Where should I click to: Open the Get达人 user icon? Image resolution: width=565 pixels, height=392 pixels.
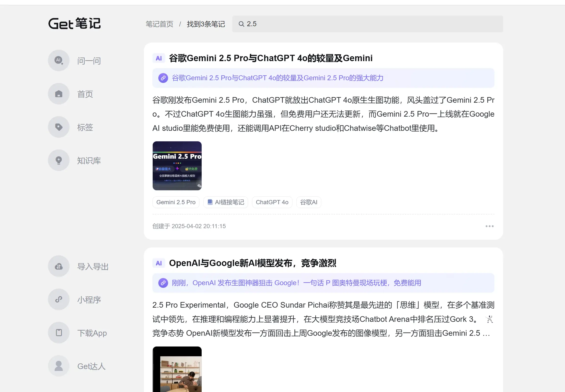point(59,366)
